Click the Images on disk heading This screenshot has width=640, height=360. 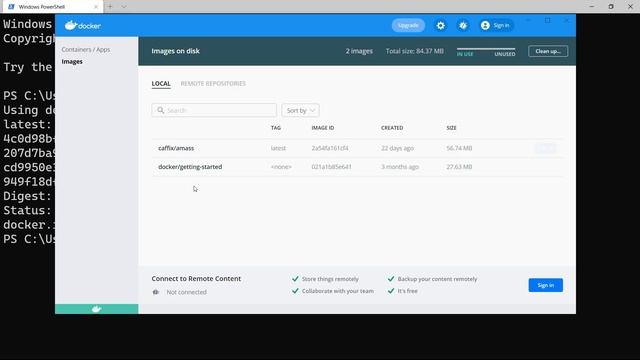tap(176, 51)
